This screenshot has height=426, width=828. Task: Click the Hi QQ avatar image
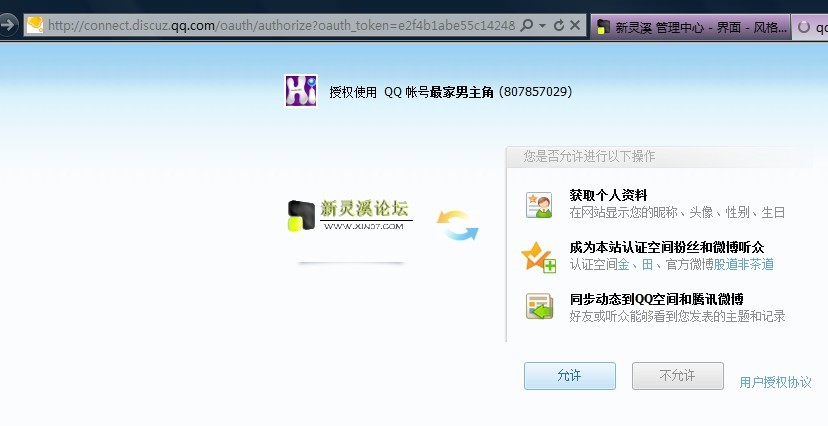(x=300, y=91)
